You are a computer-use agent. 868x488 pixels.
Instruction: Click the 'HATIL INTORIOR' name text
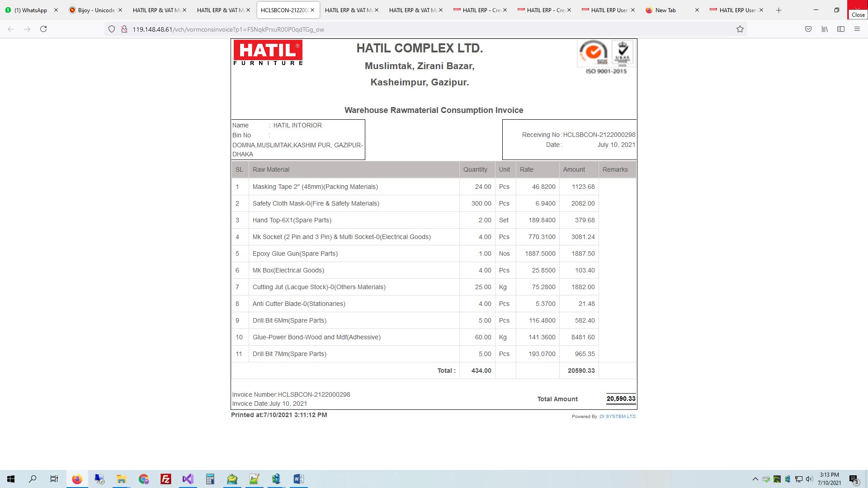coord(297,125)
